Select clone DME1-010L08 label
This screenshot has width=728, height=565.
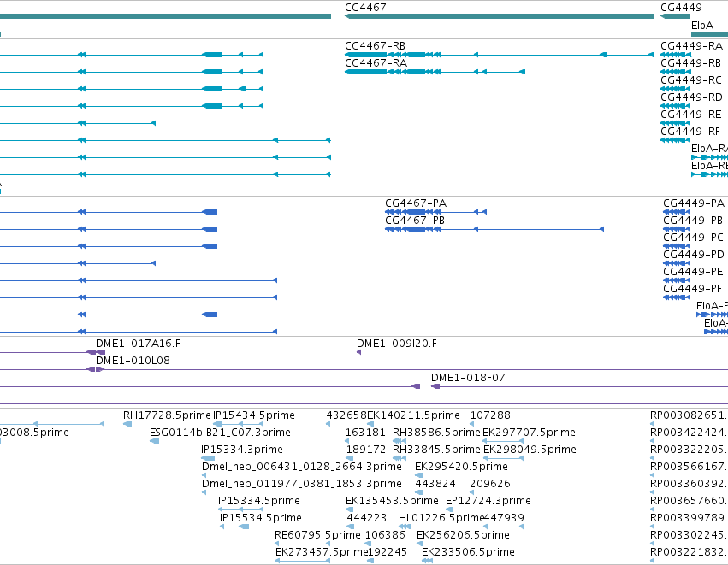point(133,361)
